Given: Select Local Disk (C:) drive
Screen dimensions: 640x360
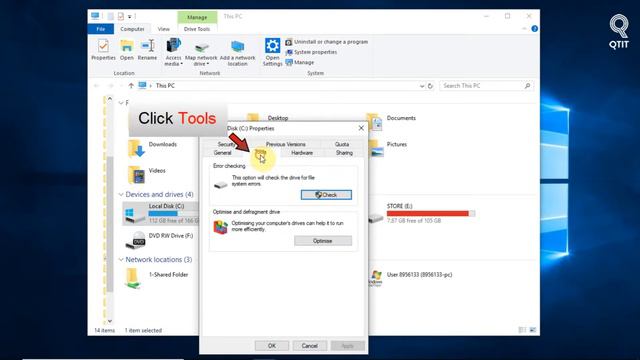Looking at the screenshot, I should [161, 214].
